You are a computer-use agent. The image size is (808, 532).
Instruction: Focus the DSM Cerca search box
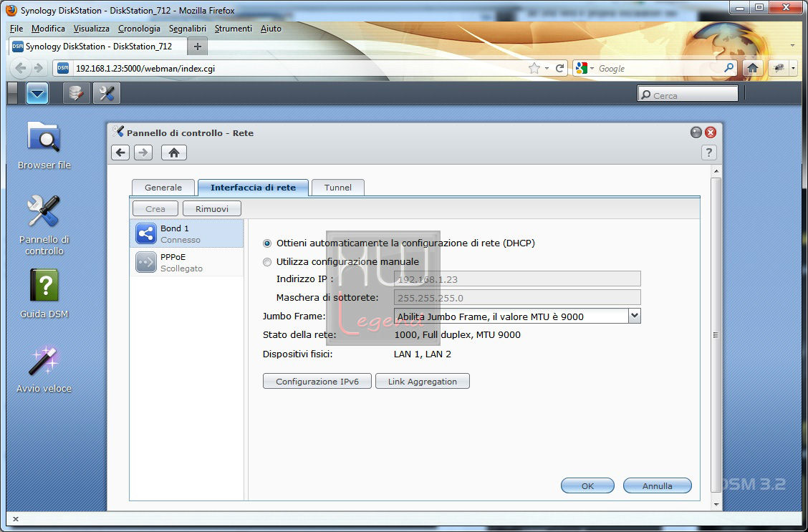688,95
